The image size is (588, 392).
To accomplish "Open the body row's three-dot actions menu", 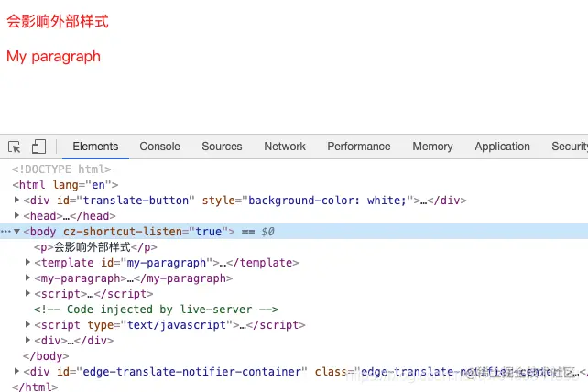I will tap(5, 232).
